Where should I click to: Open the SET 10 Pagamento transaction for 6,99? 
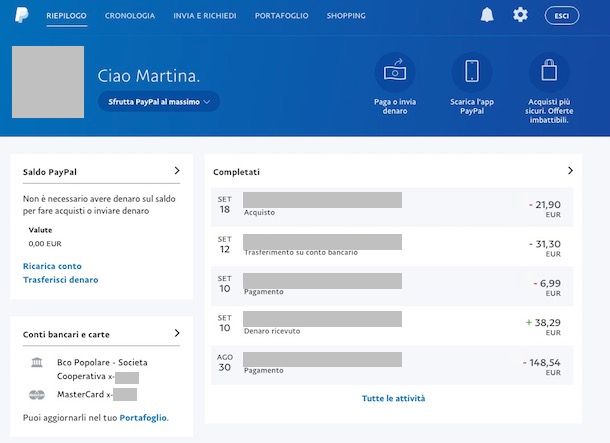tap(392, 286)
